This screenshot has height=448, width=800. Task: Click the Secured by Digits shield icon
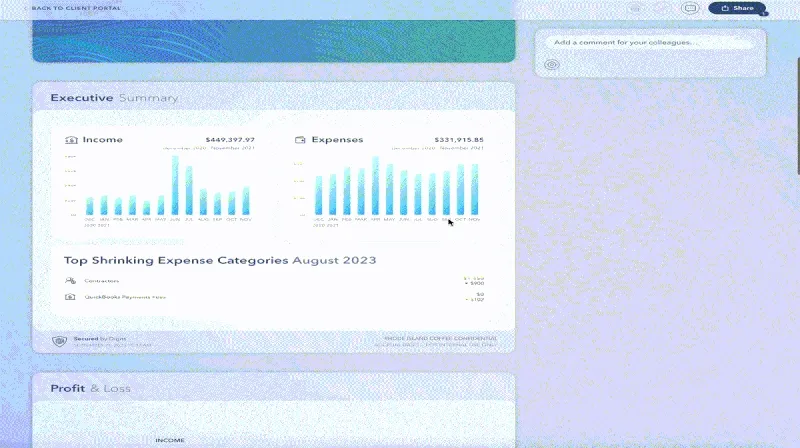coord(60,341)
